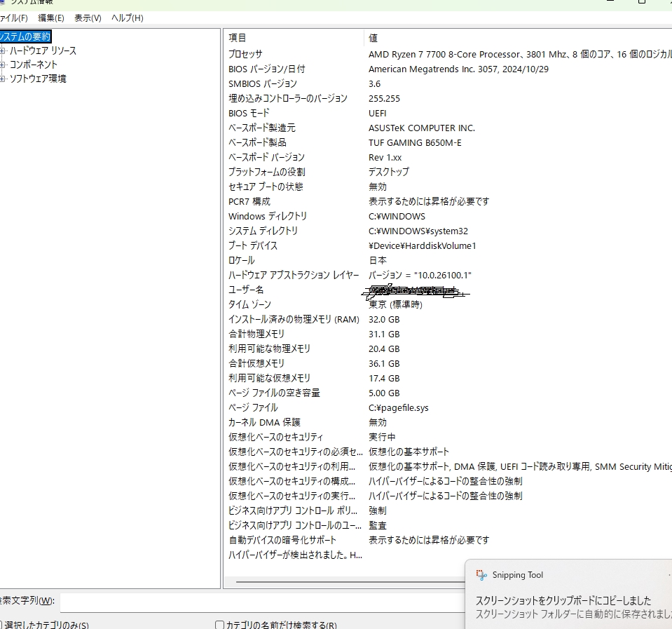This screenshot has width=672, height=629.
Task: Expand the ハードウェア リソース plus box
Action: [x=3, y=51]
